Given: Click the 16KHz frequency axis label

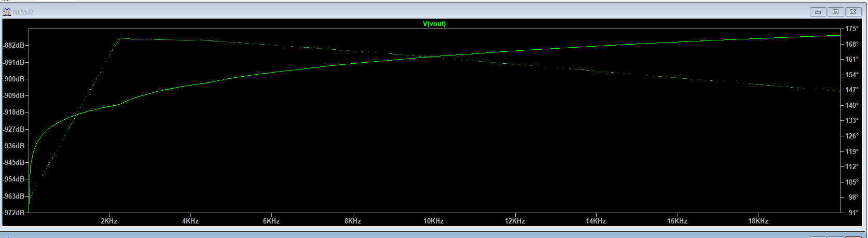Looking at the screenshot, I should [x=677, y=221].
